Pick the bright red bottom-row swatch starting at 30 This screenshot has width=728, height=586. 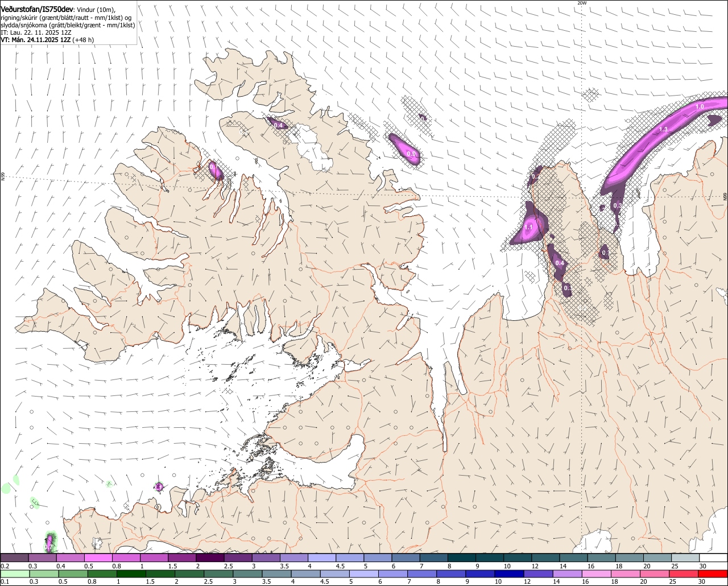[x=713, y=574]
